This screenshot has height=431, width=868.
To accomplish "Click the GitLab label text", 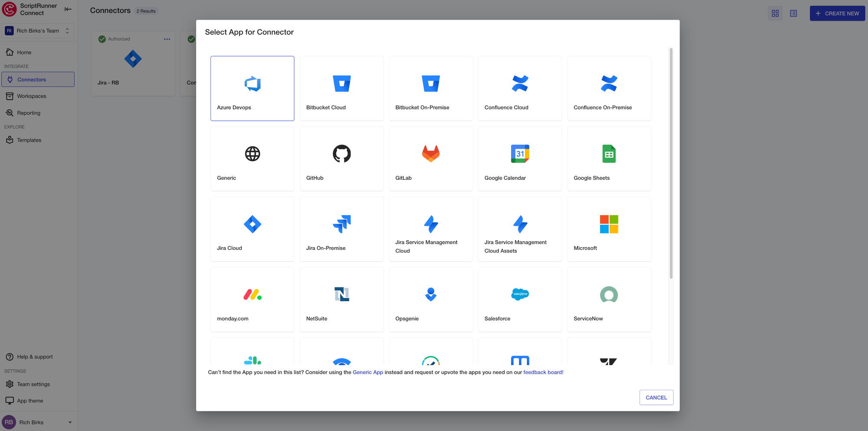I will [x=404, y=178].
